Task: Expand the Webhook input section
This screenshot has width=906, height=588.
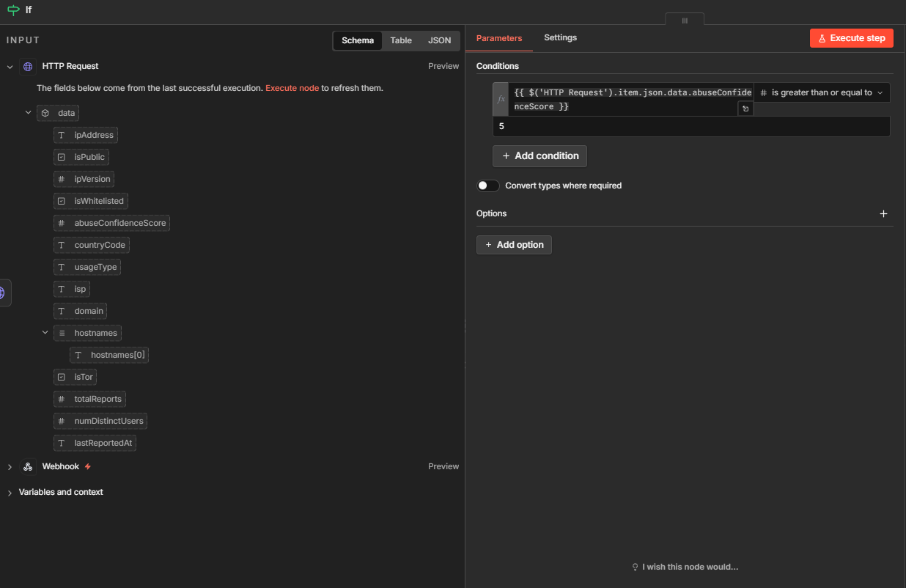Action: (10, 467)
